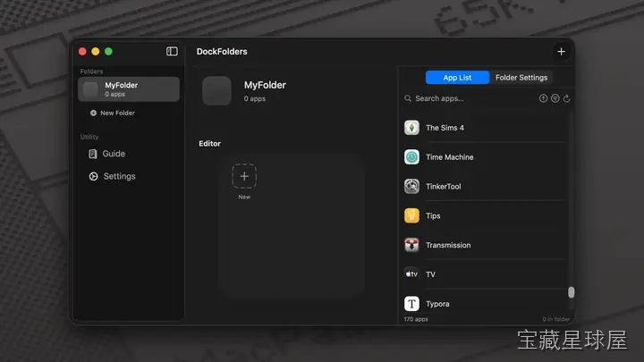
Task: Click "Transmission" name
Action: tap(448, 245)
